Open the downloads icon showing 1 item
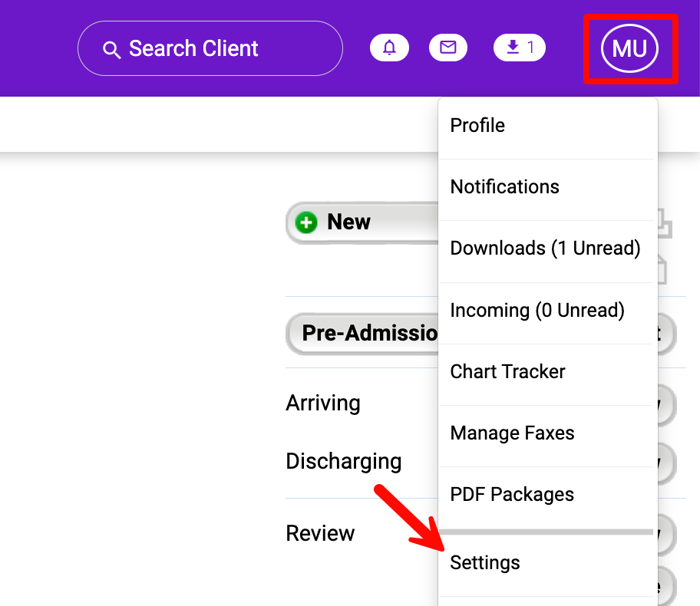 click(519, 47)
